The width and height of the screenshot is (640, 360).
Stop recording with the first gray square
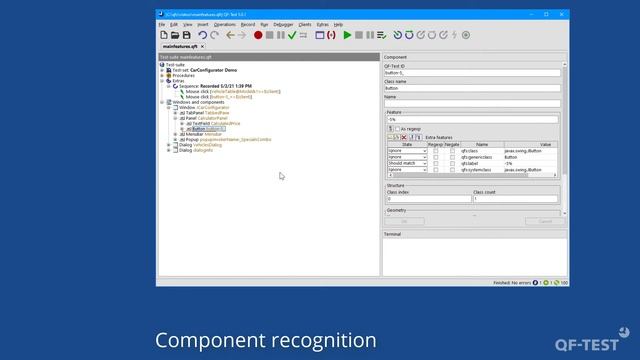coord(269,35)
